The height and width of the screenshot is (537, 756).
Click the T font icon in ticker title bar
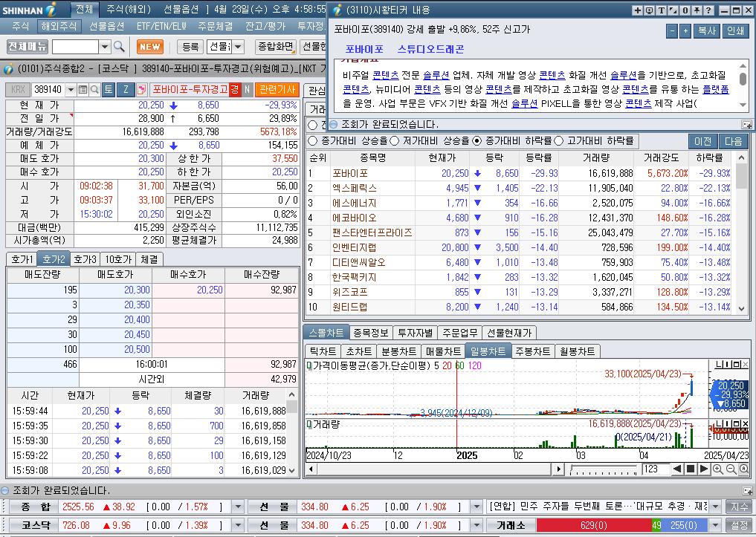[661, 10]
